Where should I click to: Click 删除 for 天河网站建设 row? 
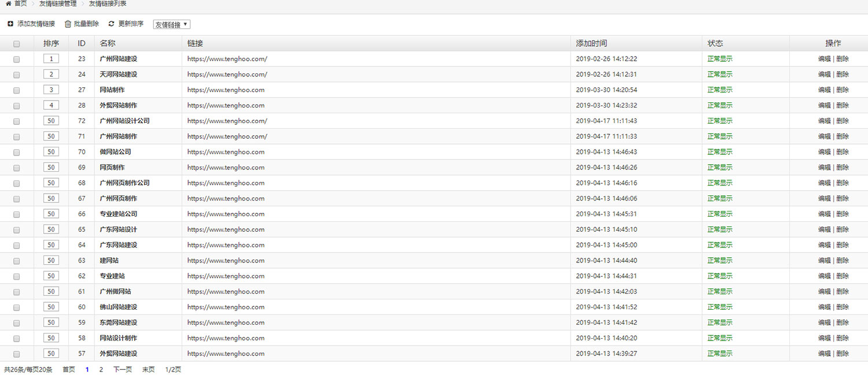843,75
